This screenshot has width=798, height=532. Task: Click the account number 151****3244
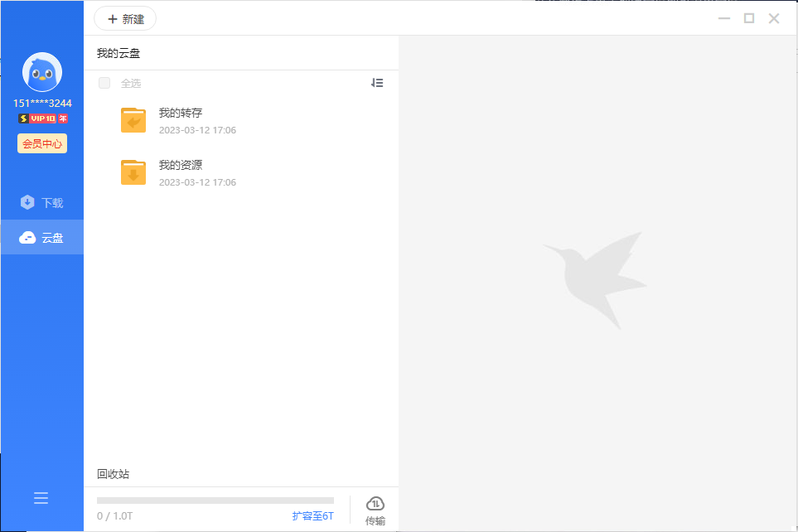[42, 104]
